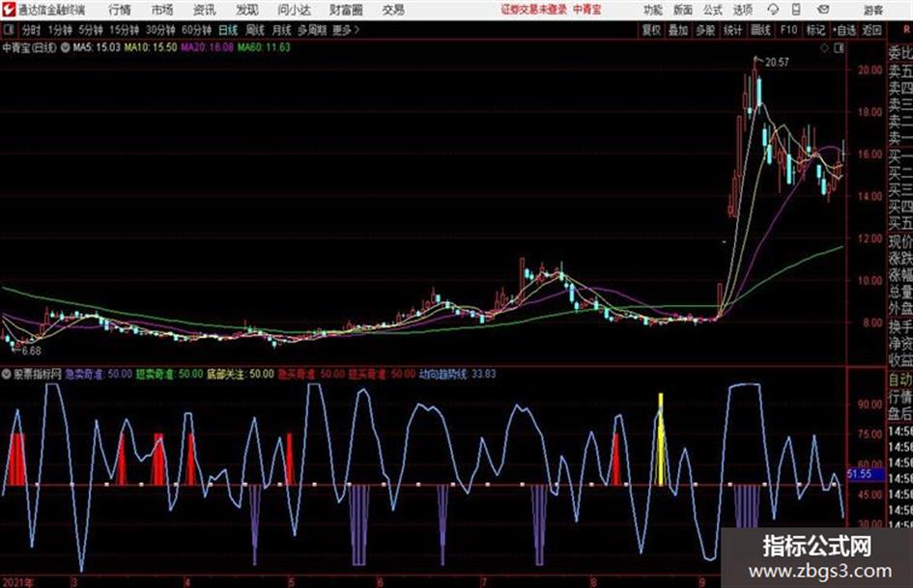Expand main chart indicator dropdown arrow
The image size is (913, 588).
66,47
